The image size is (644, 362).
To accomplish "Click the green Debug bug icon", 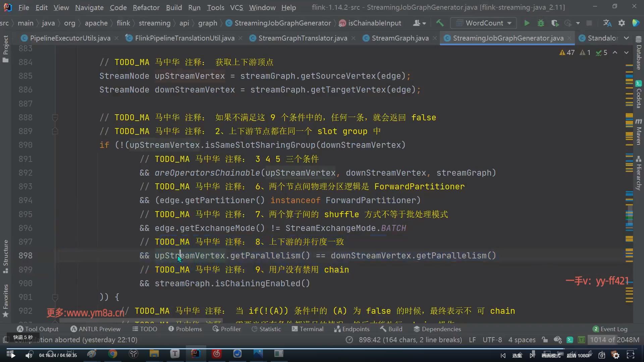I will click(541, 23).
